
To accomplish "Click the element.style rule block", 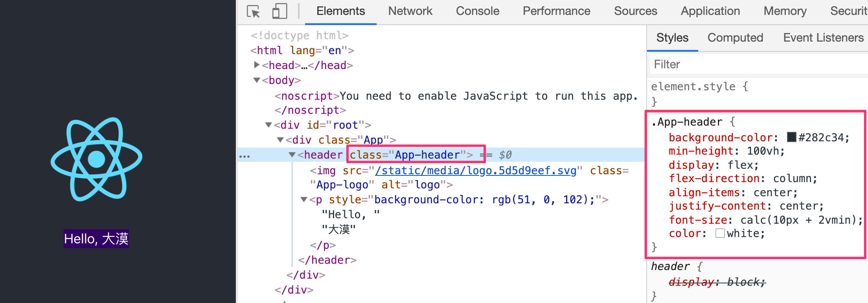I will point(700,93).
